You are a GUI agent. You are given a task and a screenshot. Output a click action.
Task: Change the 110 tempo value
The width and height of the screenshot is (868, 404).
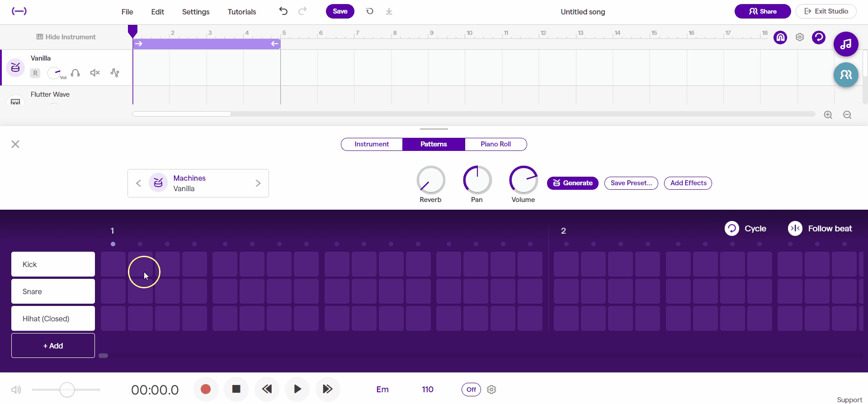point(428,390)
